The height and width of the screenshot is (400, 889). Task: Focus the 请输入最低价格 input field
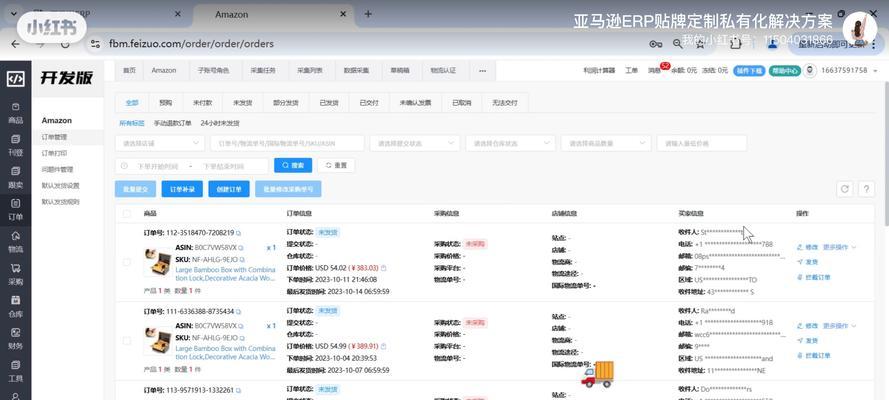(x=702, y=143)
